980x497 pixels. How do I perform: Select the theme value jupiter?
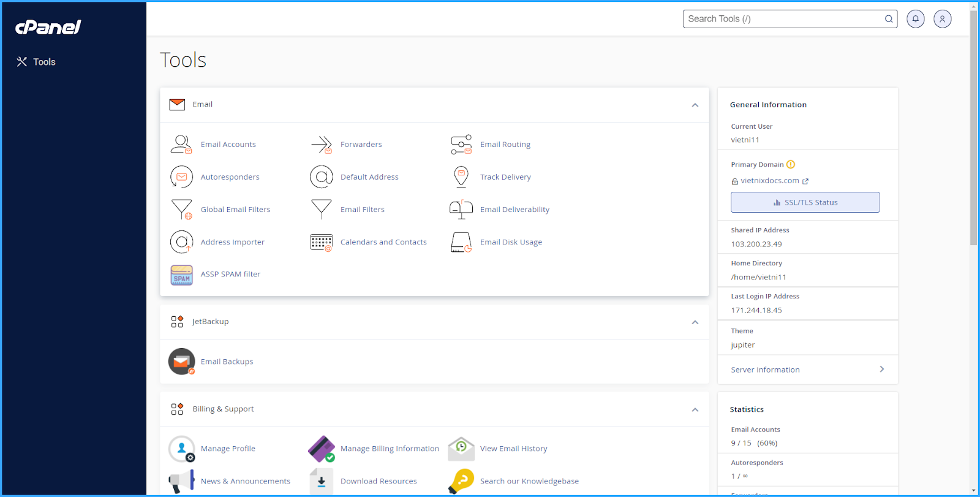(742, 345)
